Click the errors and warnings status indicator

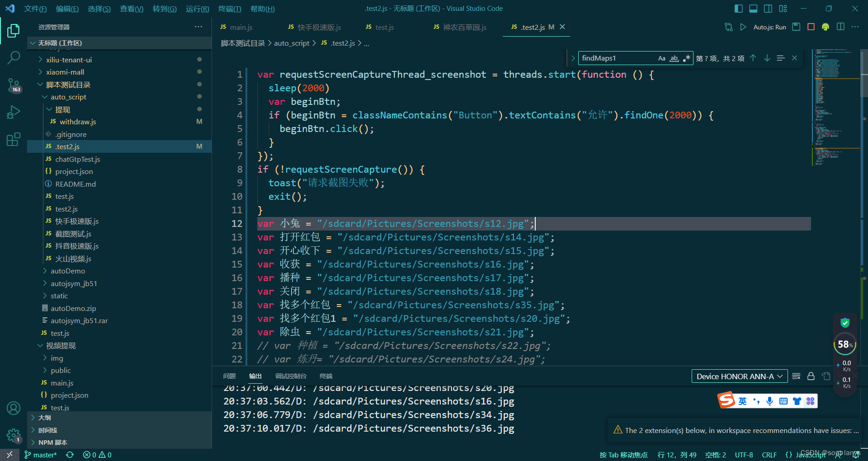click(97, 455)
